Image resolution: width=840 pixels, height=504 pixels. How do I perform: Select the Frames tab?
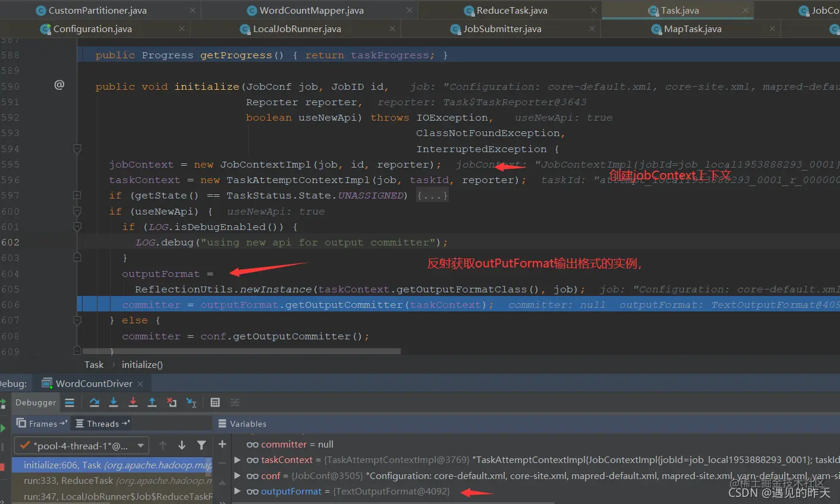click(x=42, y=424)
